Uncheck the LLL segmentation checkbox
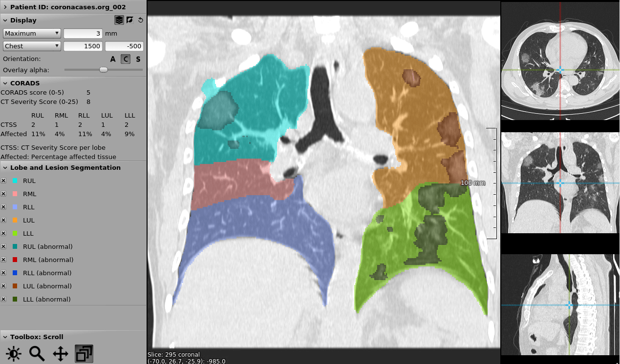 tap(3, 233)
